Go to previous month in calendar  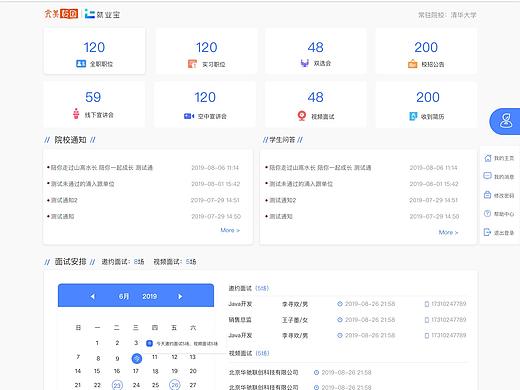coord(92,296)
